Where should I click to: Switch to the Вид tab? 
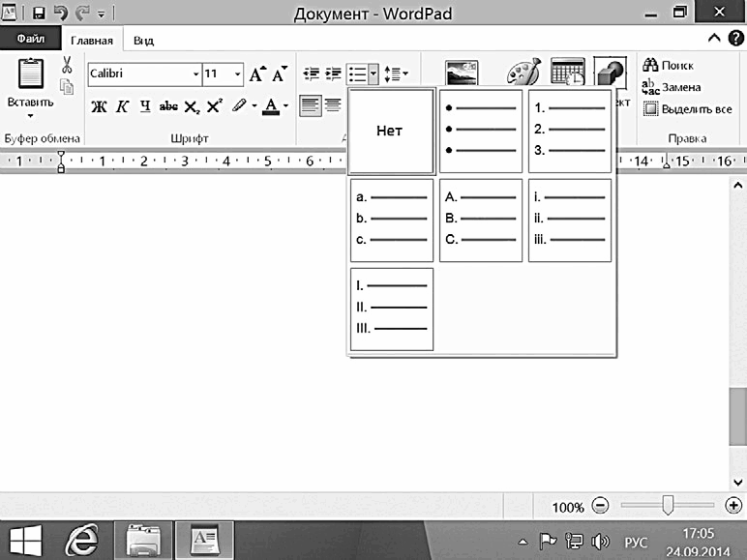143,41
